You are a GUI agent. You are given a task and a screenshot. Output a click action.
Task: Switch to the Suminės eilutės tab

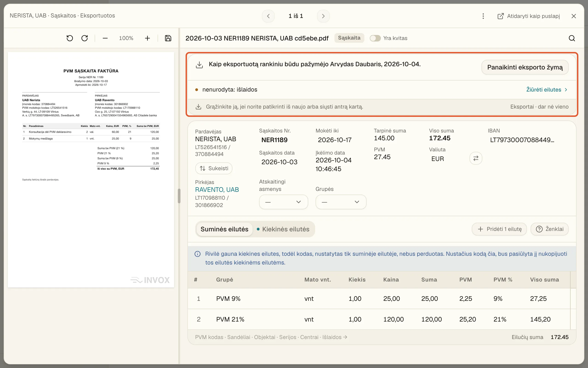coord(224,229)
